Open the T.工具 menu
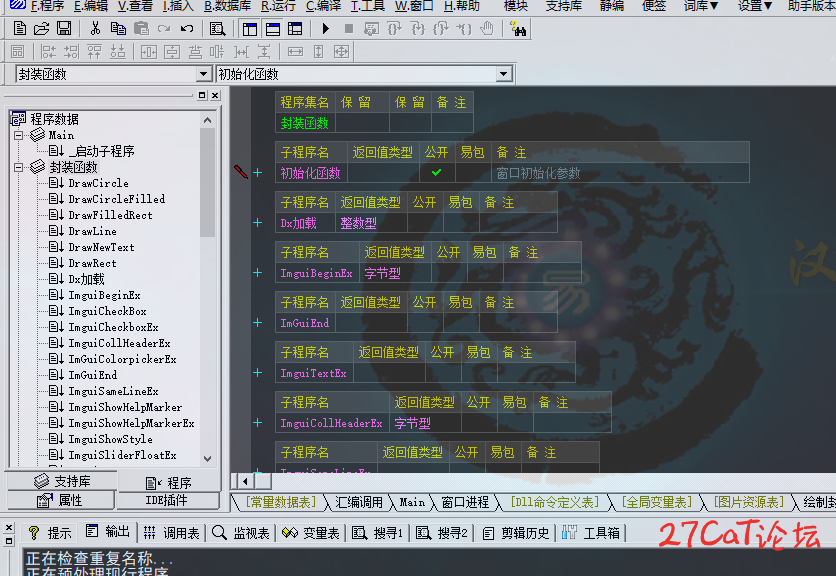 (368, 6)
